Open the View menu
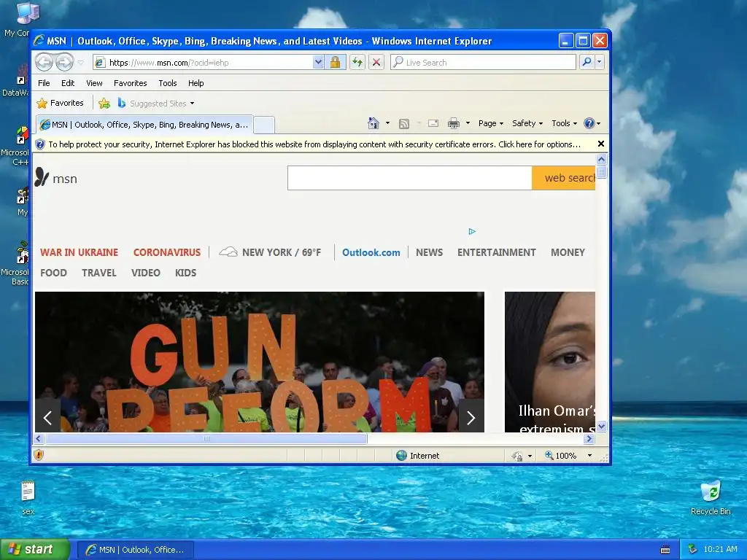This screenshot has width=747, height=560. 94,83
